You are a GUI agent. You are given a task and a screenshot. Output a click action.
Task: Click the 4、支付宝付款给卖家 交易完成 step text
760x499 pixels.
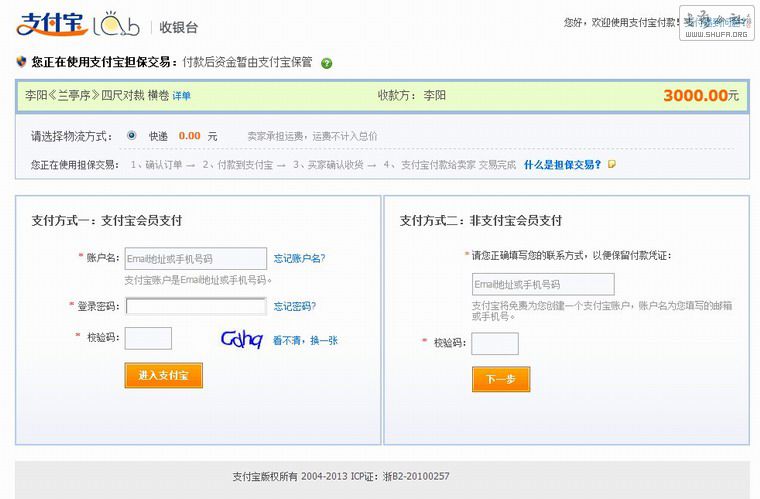coord(450,165)
